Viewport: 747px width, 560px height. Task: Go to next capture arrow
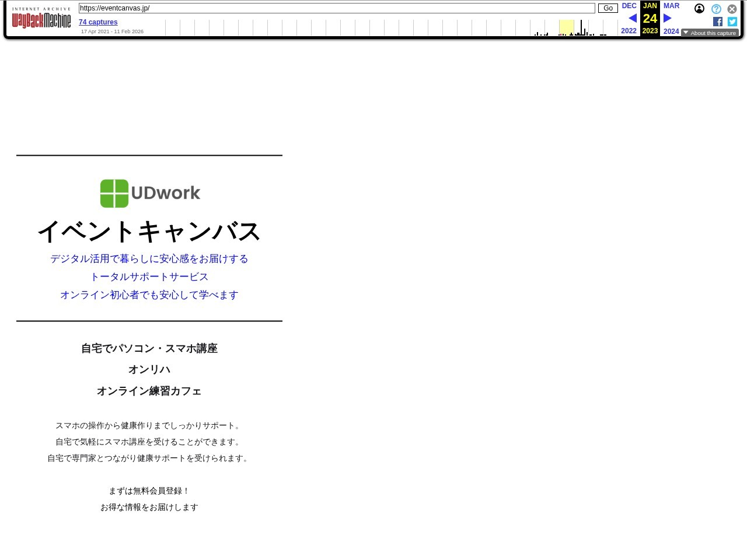(668, 18)
